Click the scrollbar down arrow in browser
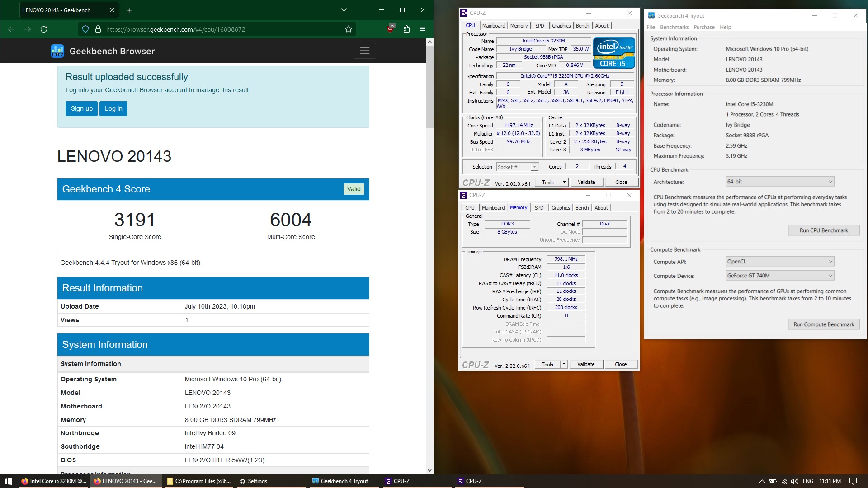868x488 pixels. (x=429, y=470)
